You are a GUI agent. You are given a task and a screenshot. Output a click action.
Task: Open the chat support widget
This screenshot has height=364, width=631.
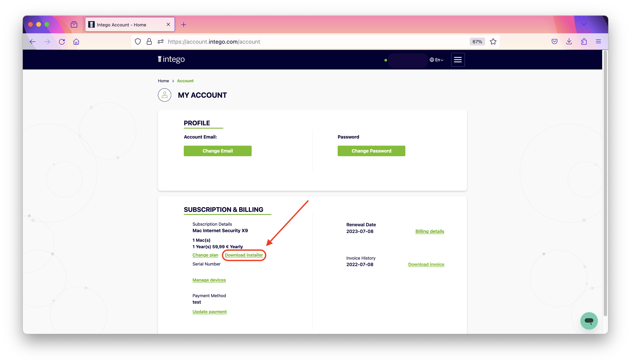click(589, 321)
